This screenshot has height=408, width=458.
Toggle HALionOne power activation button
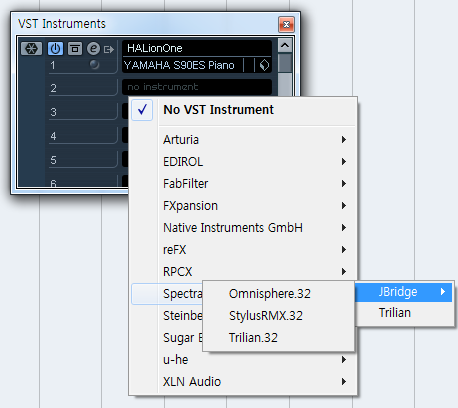[55, 49]
